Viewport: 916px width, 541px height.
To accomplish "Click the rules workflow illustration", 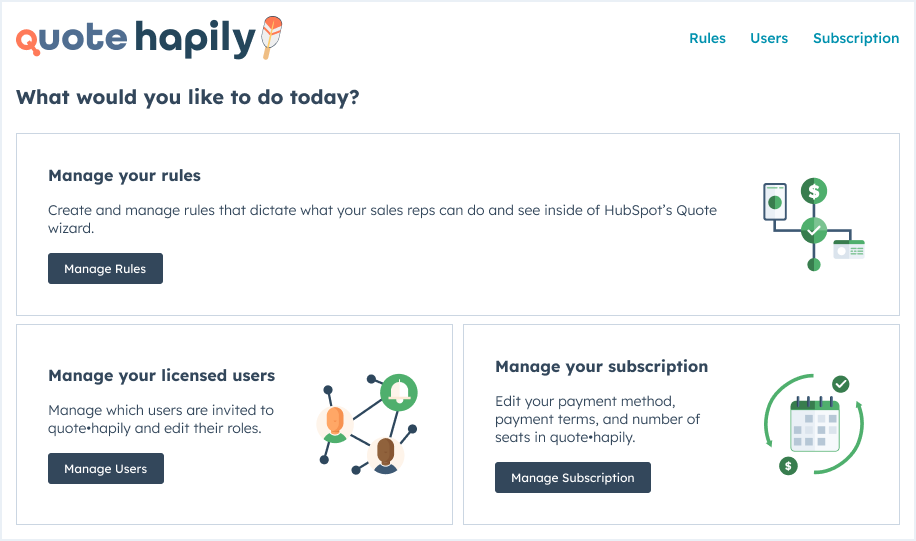I will point(814,224).
